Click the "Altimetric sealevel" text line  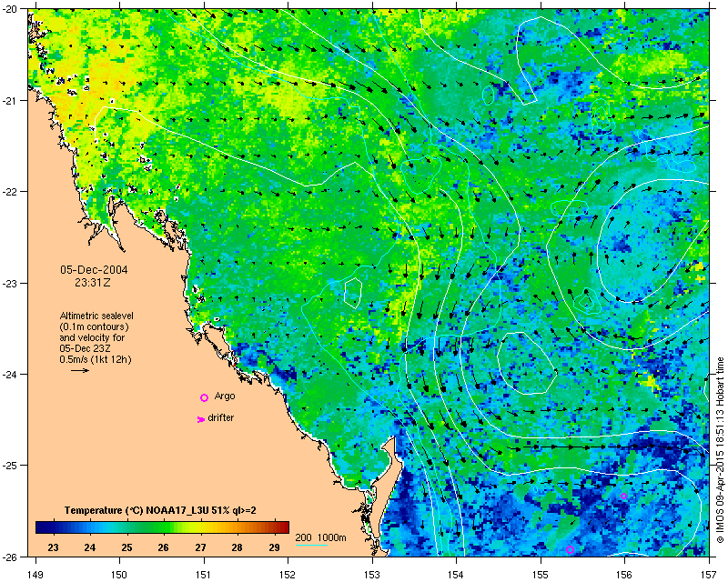click(96, 316)
